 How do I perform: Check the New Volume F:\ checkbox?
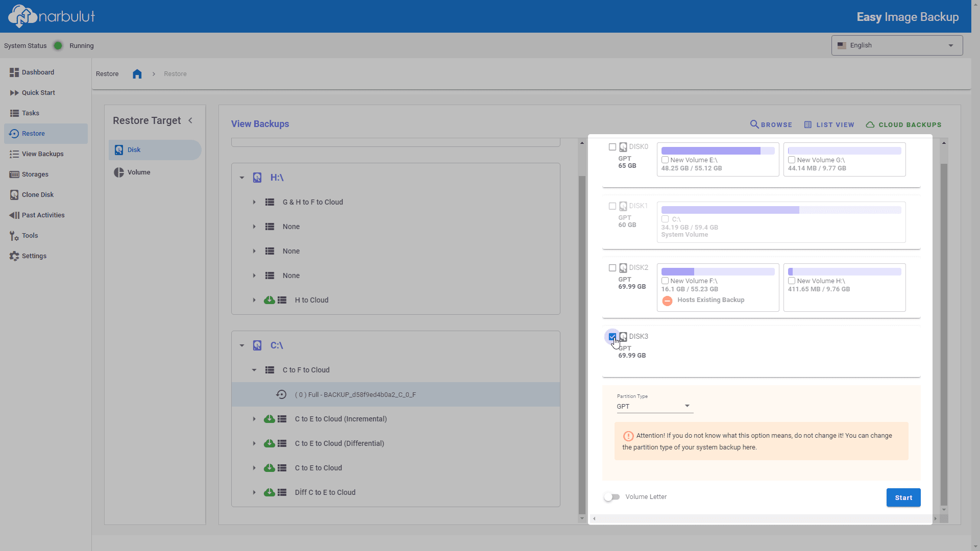pyautogui.click(x=665, y=281)
